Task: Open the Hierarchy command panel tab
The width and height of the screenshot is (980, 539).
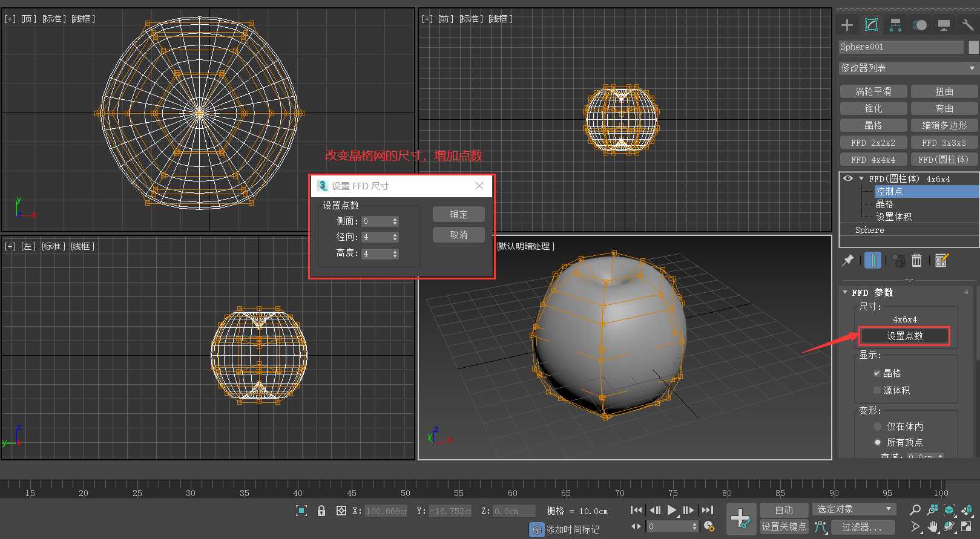Action: point(896,25)
